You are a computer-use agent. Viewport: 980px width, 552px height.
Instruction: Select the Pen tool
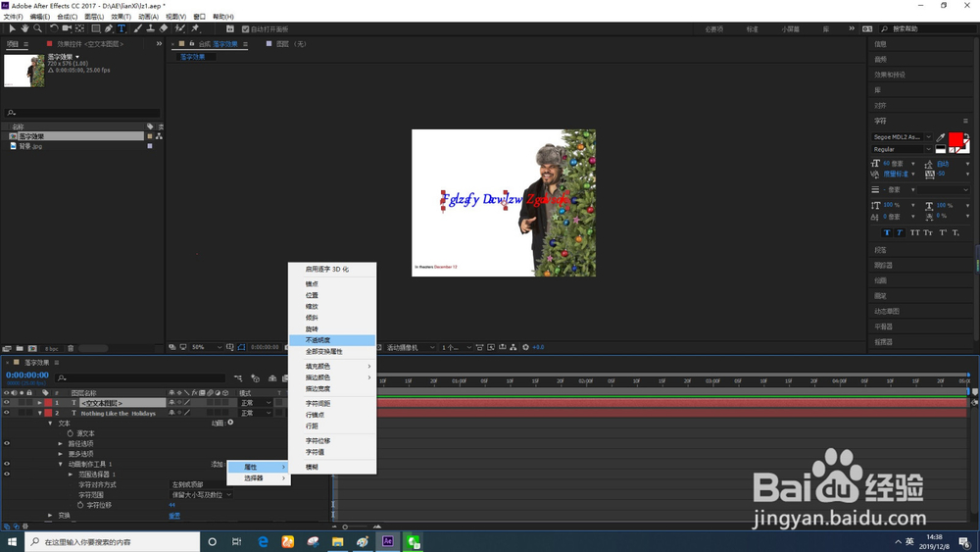click(x=109, y=28)
